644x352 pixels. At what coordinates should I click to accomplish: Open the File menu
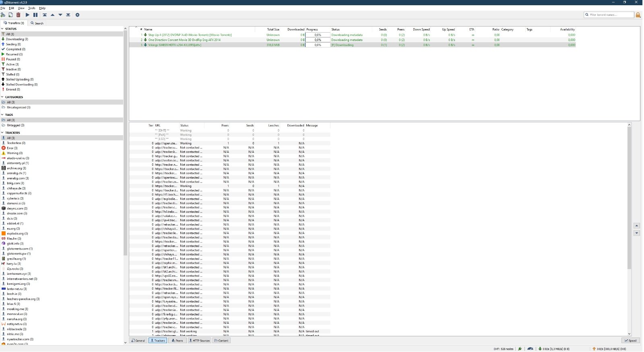pos(3,8)
